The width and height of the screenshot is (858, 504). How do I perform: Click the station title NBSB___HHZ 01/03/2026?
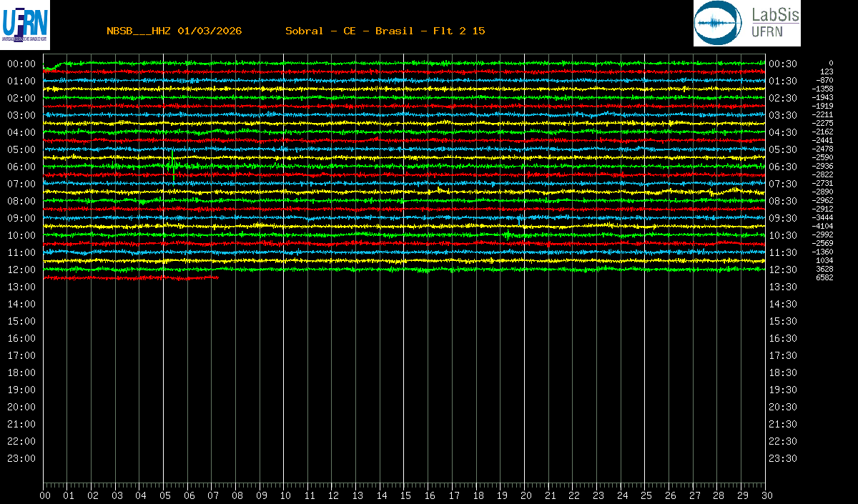coord(174,31)
